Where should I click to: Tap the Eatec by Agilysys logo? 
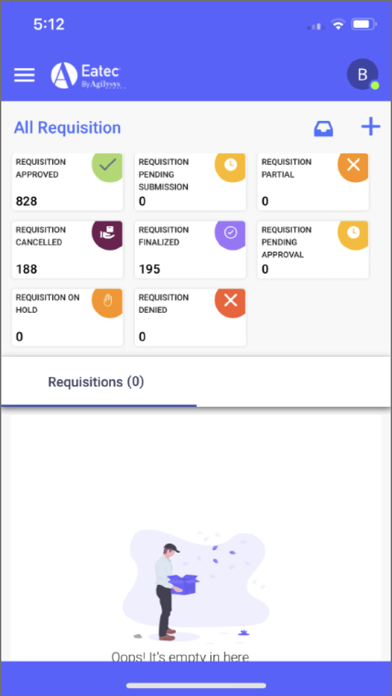tap(88, 75)
